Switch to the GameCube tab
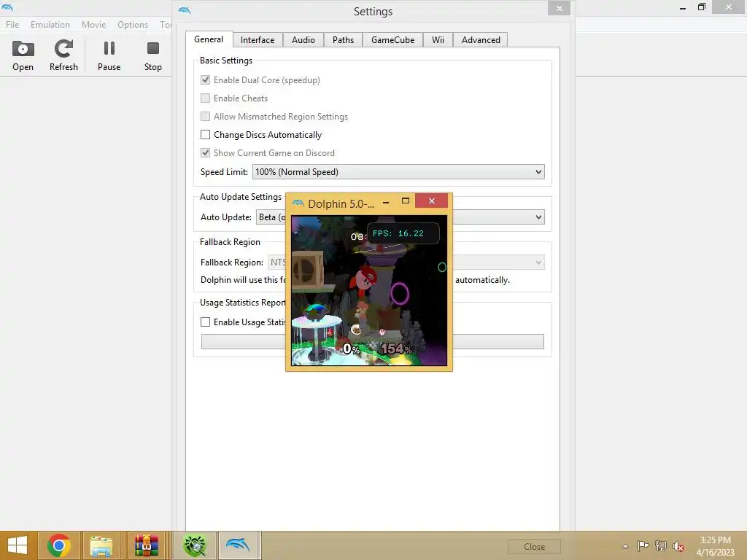747x560 pixels. [393, 40]
